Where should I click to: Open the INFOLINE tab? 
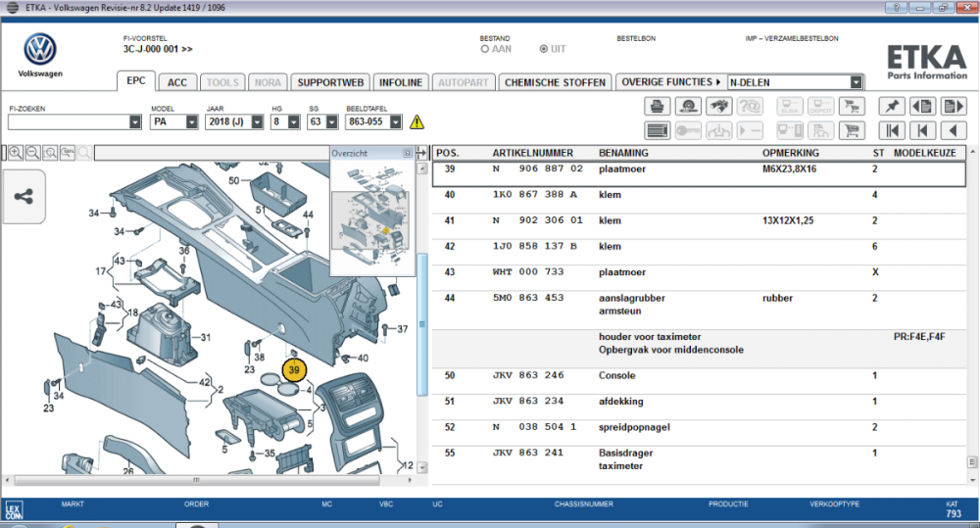401,82
